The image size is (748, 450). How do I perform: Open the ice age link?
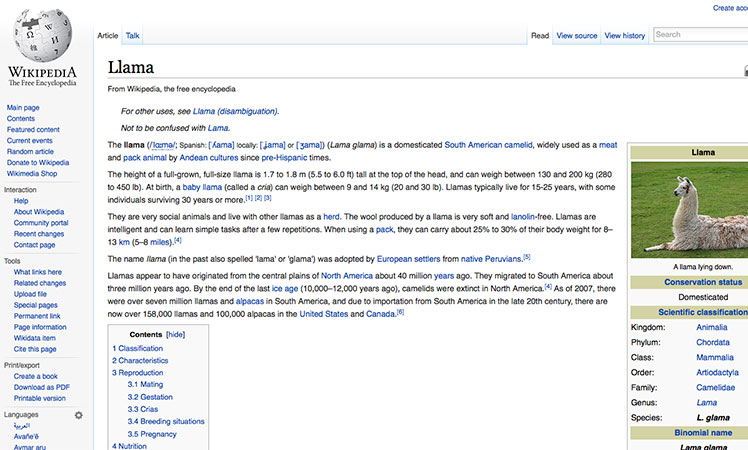coord(285,289)
